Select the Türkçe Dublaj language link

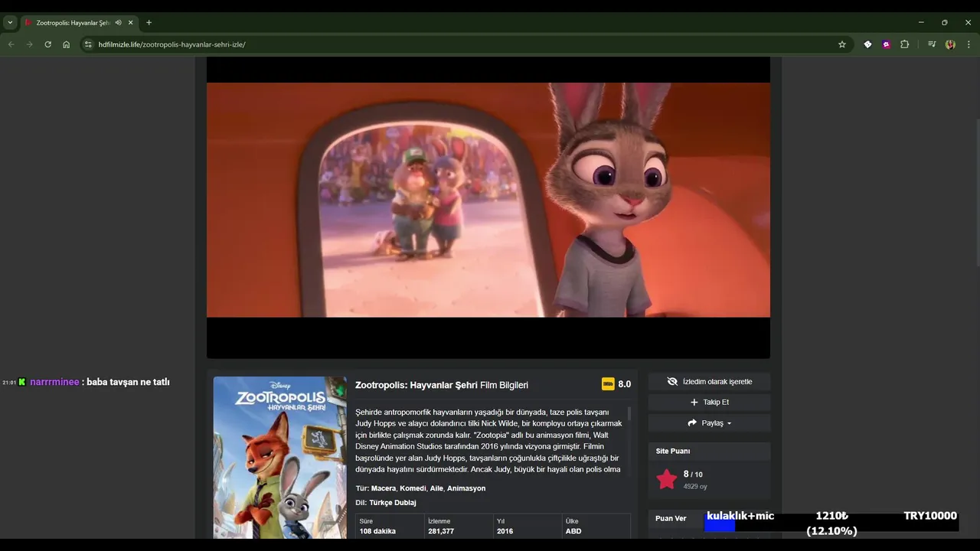(393, 503)
